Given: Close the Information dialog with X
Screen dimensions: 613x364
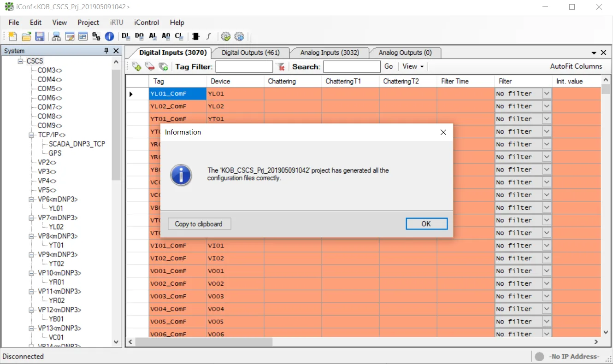Looking at the screenshot, I should (443, 132).
